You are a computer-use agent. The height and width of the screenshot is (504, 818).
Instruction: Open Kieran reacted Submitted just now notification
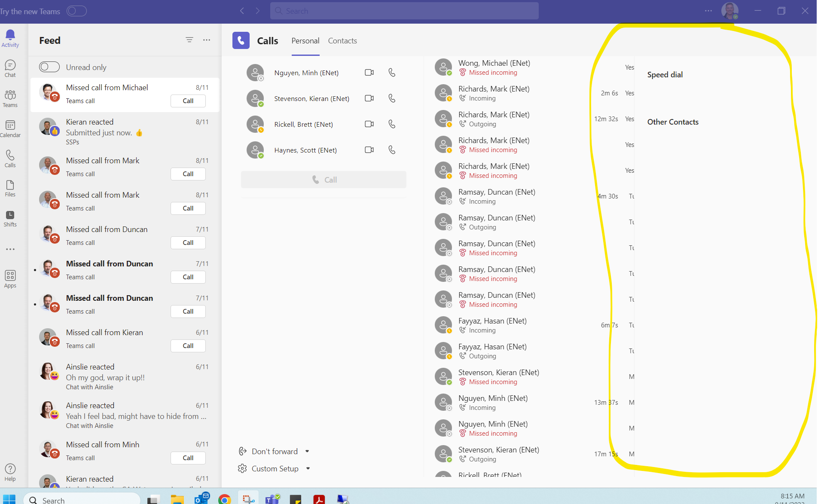(x=125, y=131)
